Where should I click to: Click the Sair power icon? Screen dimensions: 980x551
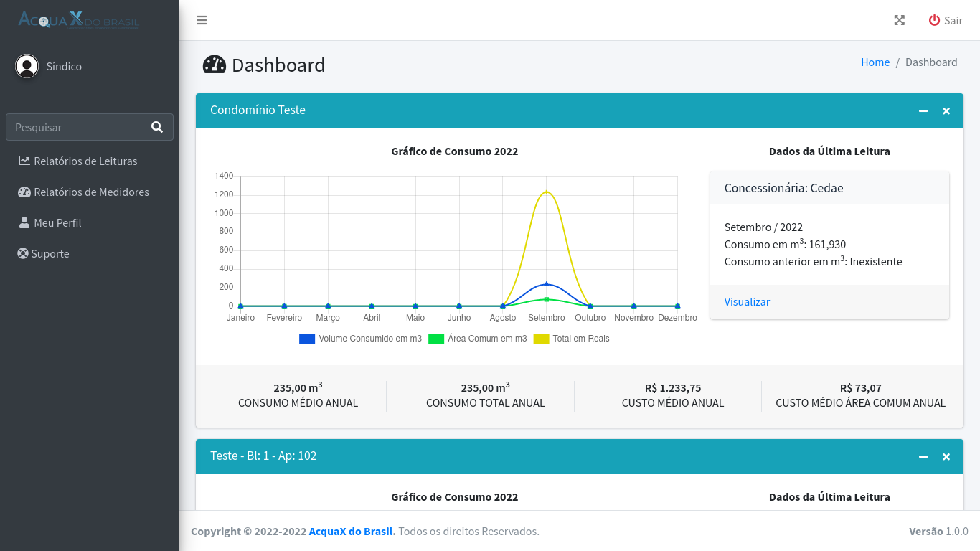(934, 20)
